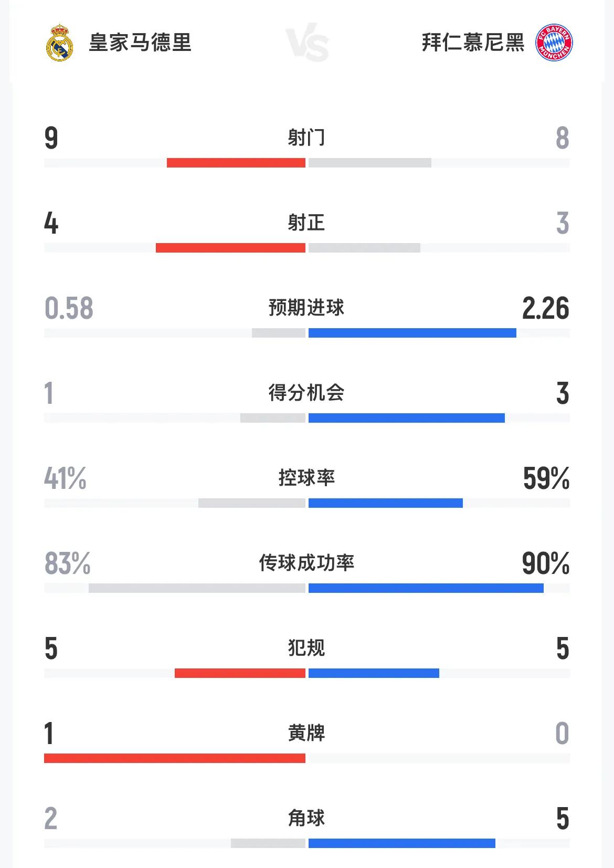Tap the 控球率 stat label
The width and height of the screenshot is (614, 868).
coord(306,478)
